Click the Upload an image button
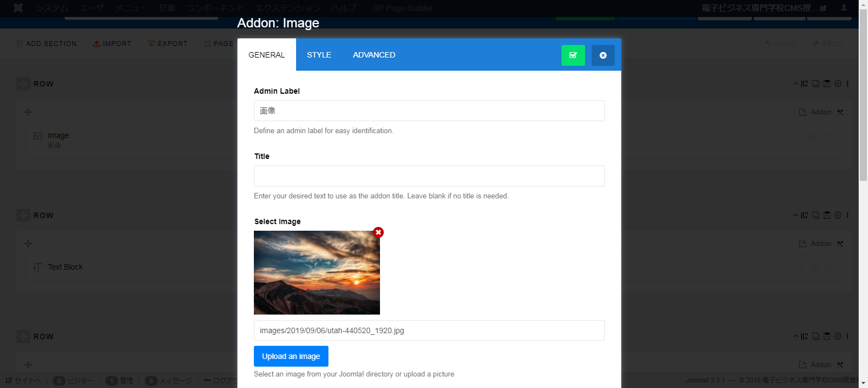868x388 pixels. click(291, 356)
